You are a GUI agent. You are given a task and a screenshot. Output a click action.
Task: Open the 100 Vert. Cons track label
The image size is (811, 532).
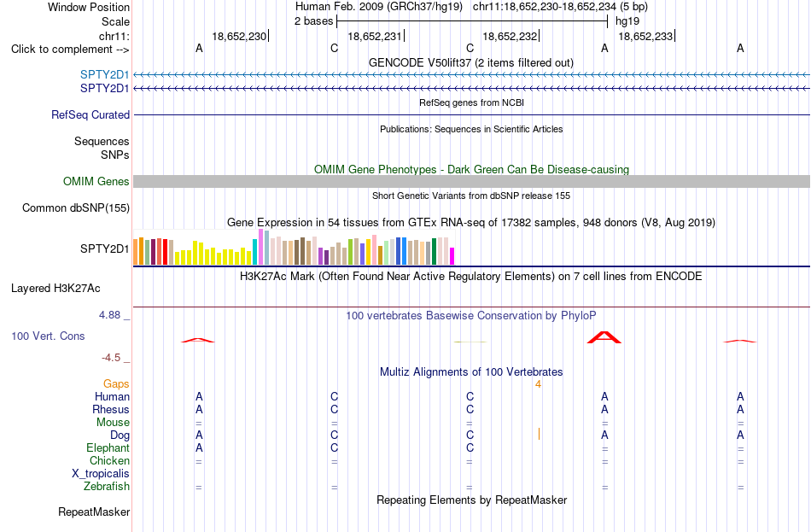[48, 336]
